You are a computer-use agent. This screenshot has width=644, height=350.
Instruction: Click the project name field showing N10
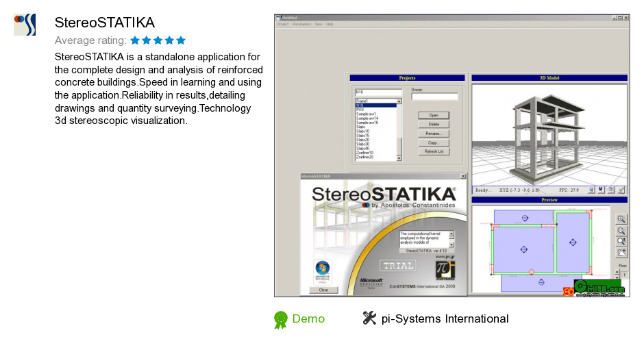(x=378, y=92)
